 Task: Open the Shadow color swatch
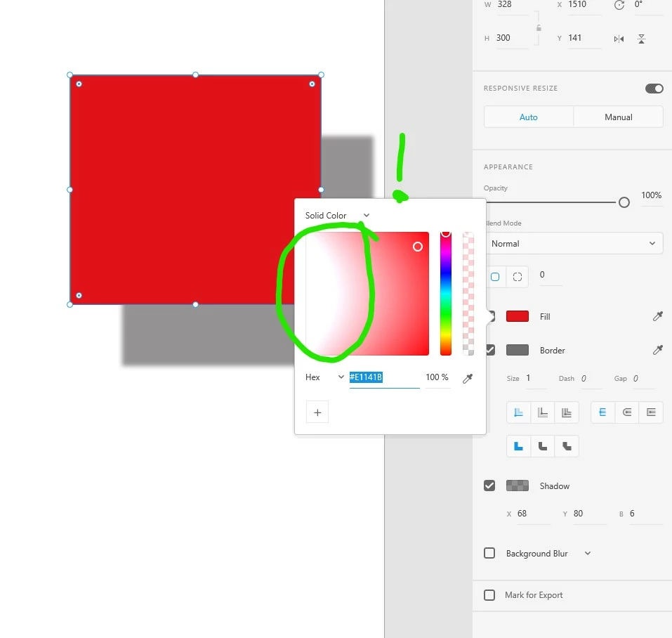pyautogui.click(x=518, y=486)
